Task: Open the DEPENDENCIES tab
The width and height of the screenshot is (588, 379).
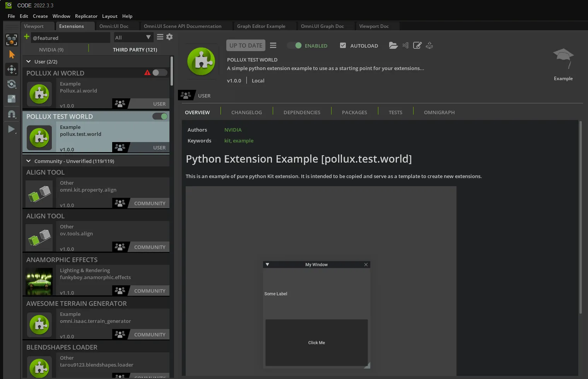Action: click(x=302, y=112)
